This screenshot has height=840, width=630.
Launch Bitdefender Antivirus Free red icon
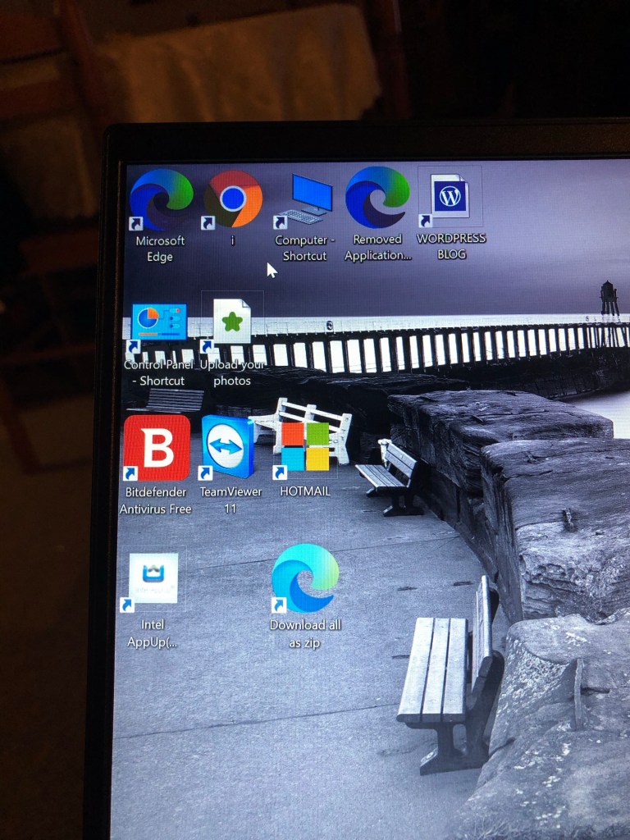157,447
